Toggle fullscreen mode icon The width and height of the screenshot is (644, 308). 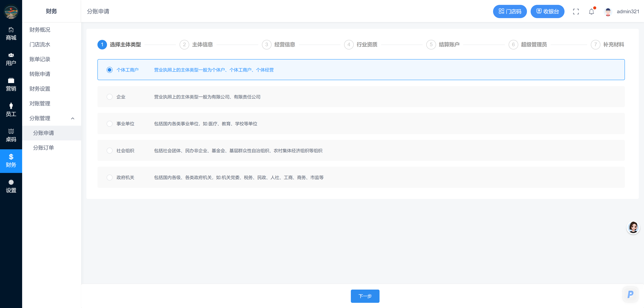click(576, 12)
